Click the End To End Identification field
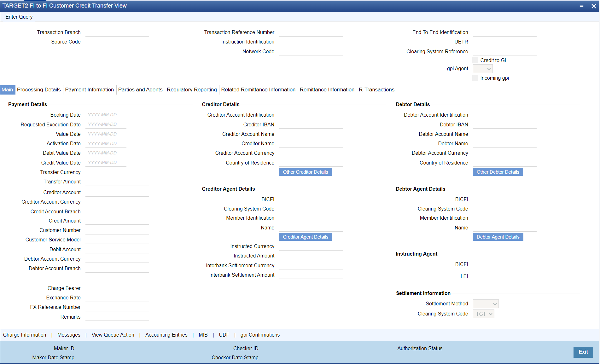This screenshot has width=600, height=364. point(505,32)
